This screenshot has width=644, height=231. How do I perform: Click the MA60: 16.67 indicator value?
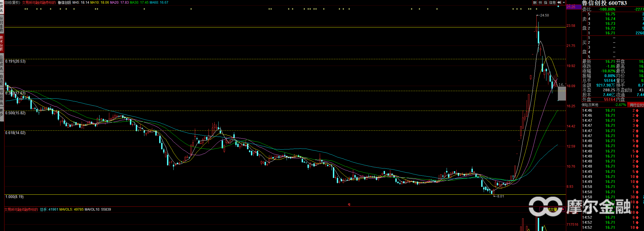159,3
